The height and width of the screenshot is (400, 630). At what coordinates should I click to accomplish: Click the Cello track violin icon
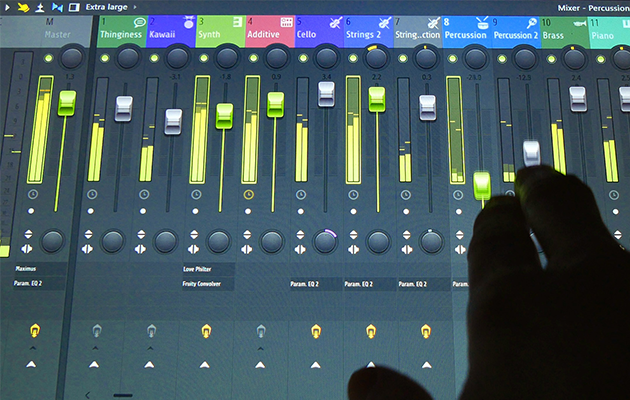coord(331,21)
